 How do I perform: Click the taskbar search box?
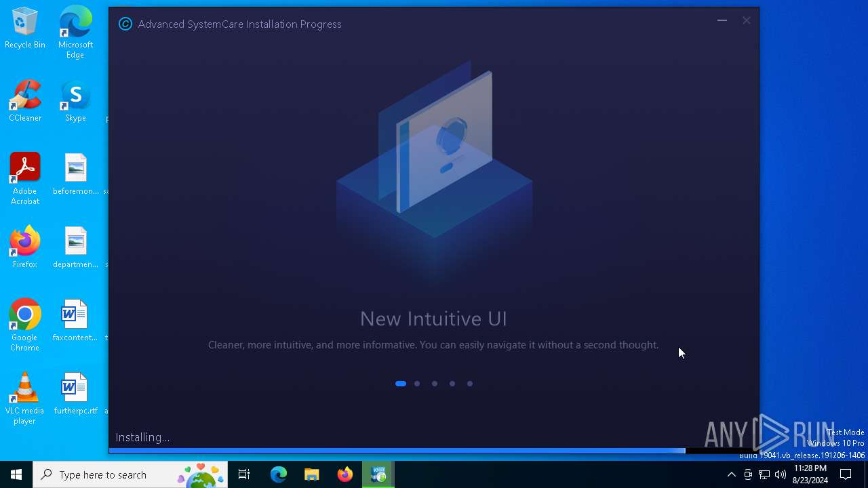click(130, 474)
